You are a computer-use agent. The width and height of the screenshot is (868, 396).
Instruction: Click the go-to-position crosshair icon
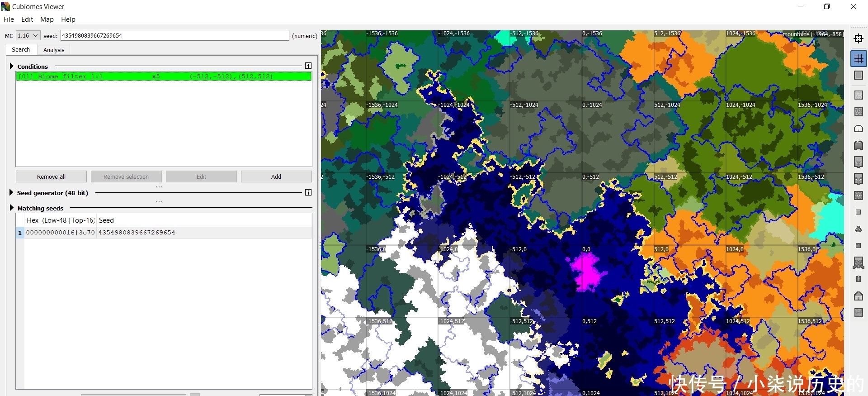click(x=859, y=39)
